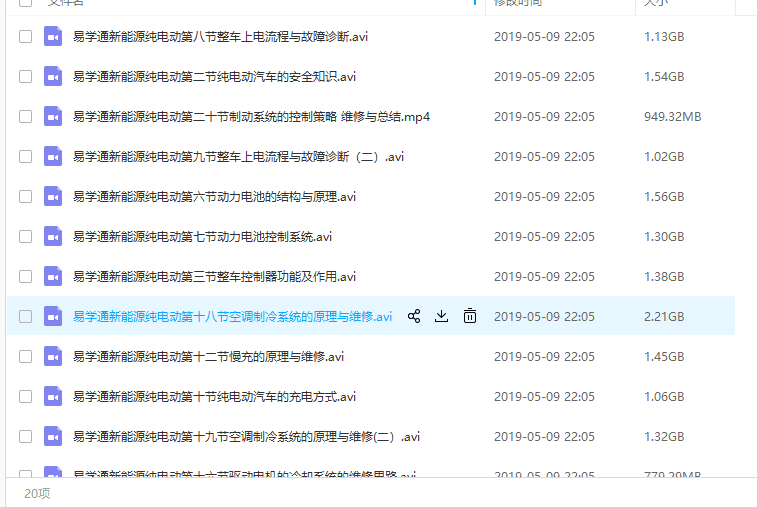Click the trash delete icon on the highlighted row

[470, 316]
